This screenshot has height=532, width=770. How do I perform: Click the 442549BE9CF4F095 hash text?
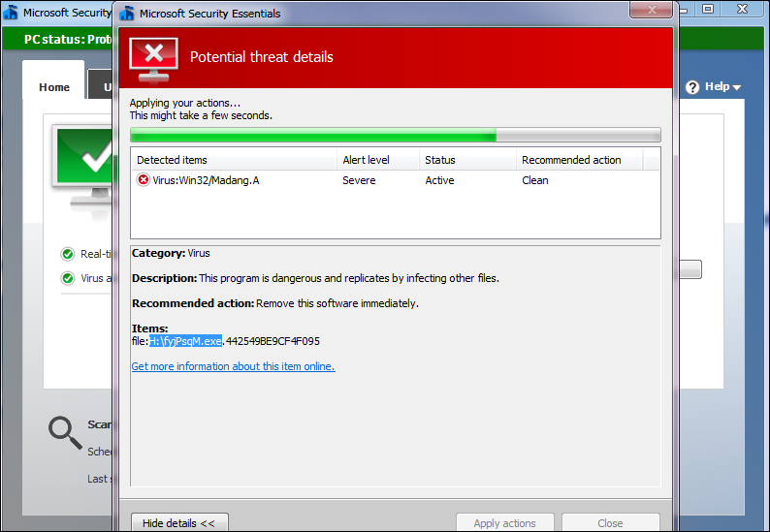point(273,341)
